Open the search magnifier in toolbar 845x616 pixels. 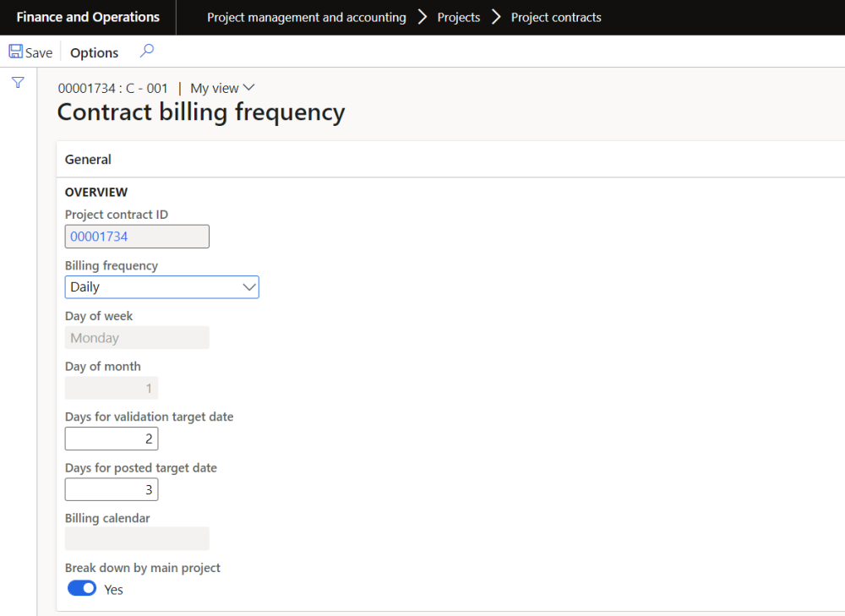(x=146, y=52)
